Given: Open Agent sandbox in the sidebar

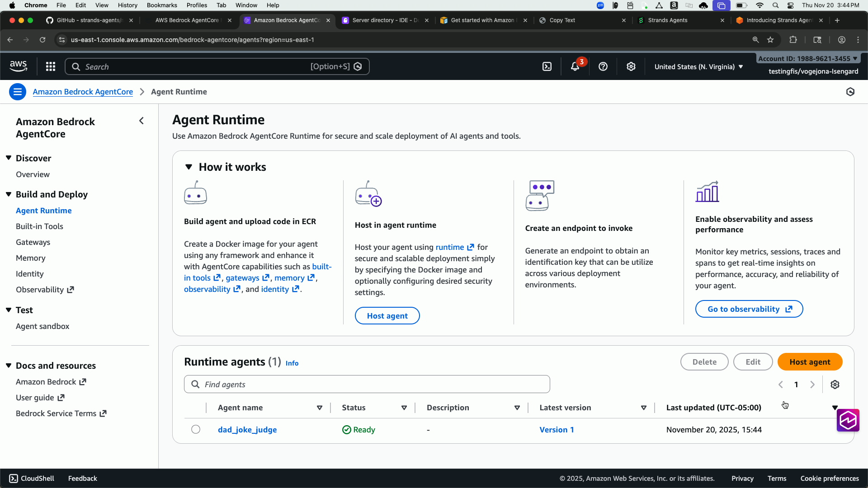Looking at the screenshot, I should pos(42,326).
